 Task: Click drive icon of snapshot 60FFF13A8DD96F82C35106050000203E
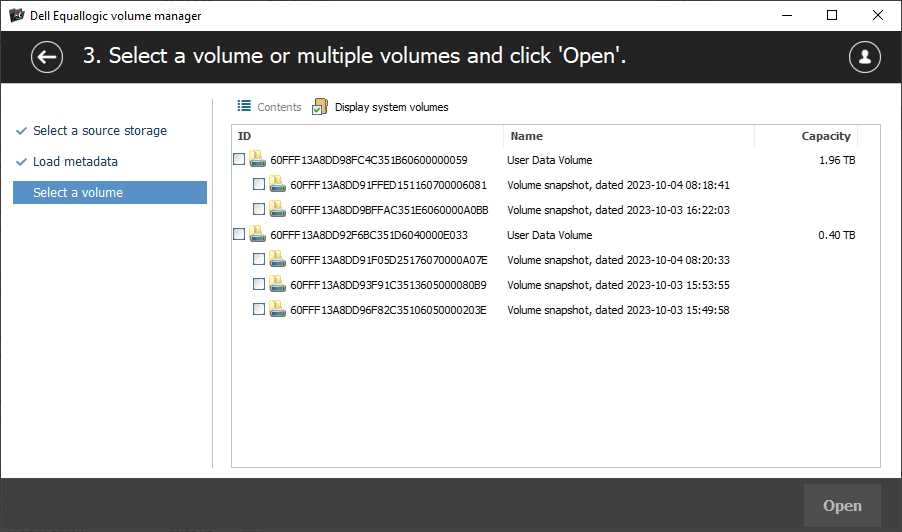(x=277, y=309)
